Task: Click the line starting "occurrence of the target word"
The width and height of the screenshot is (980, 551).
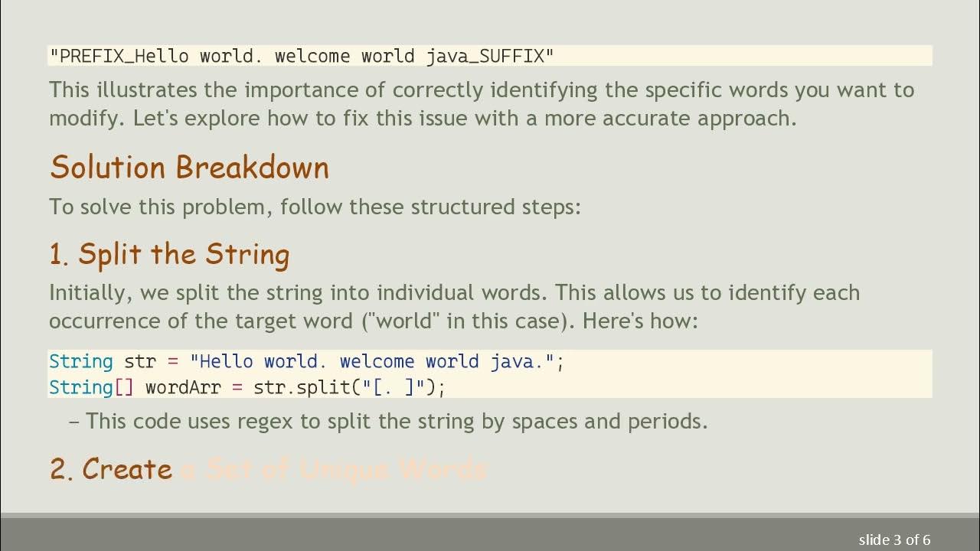Action: 373,320
